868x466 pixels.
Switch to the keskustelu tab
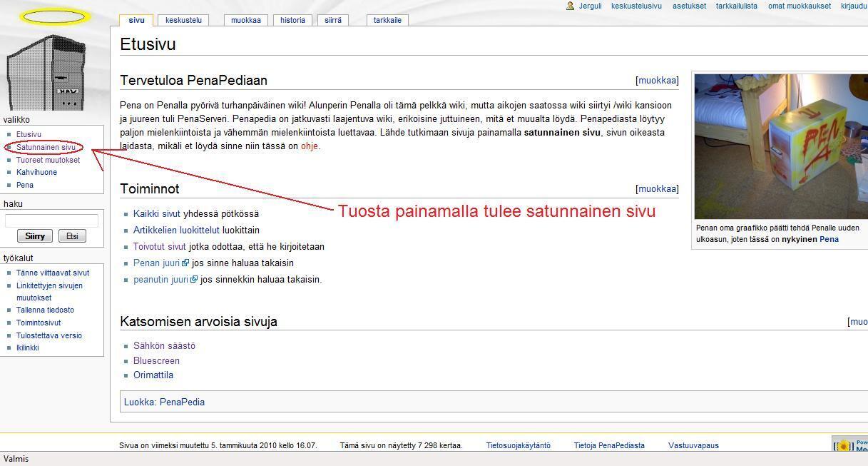pyautogui.click(x=183, y=20)
